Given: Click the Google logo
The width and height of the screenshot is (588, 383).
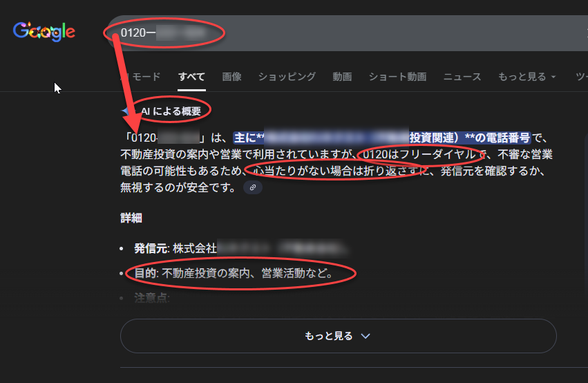Looking at the screenshot, I should [x=44, y=31].
